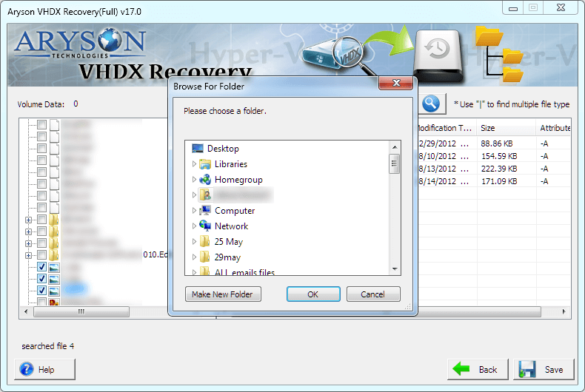The image size is (585, 392).
Task: Click the Desktop icon in folder tree
Action: pyautogui.click(x=198, y=149)
